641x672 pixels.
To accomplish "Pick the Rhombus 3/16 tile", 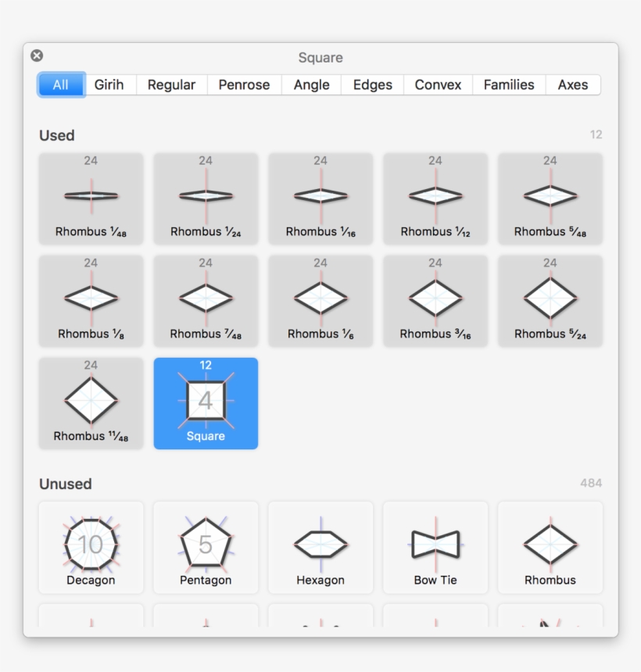I will (x=435, y=301).
